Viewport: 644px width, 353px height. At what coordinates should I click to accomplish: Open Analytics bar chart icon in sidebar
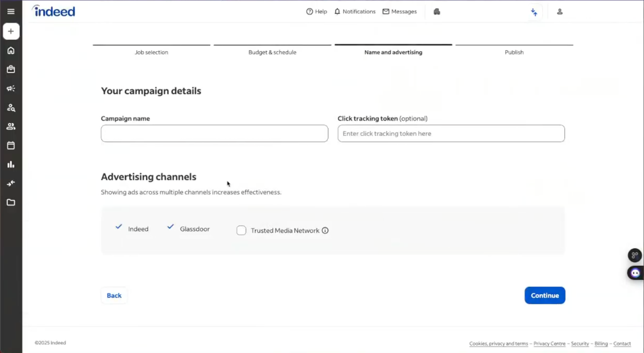click(x=11, y=164)
